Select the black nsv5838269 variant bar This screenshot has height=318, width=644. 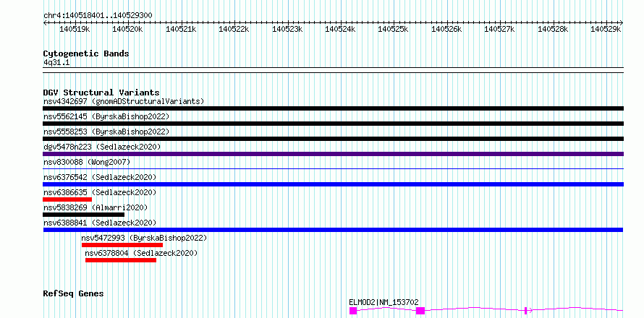point(83,215)
